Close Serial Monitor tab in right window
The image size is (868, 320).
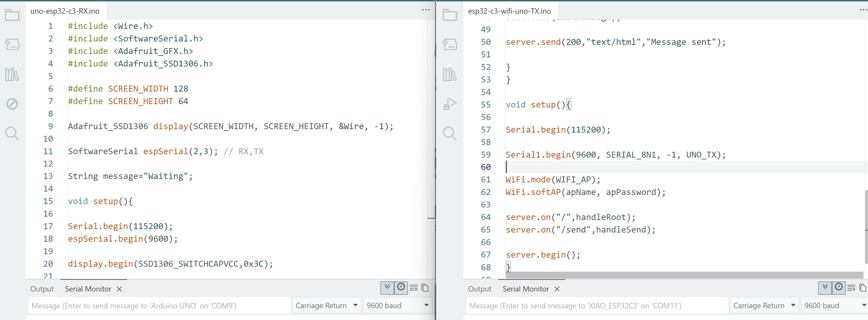click(557, 289)
